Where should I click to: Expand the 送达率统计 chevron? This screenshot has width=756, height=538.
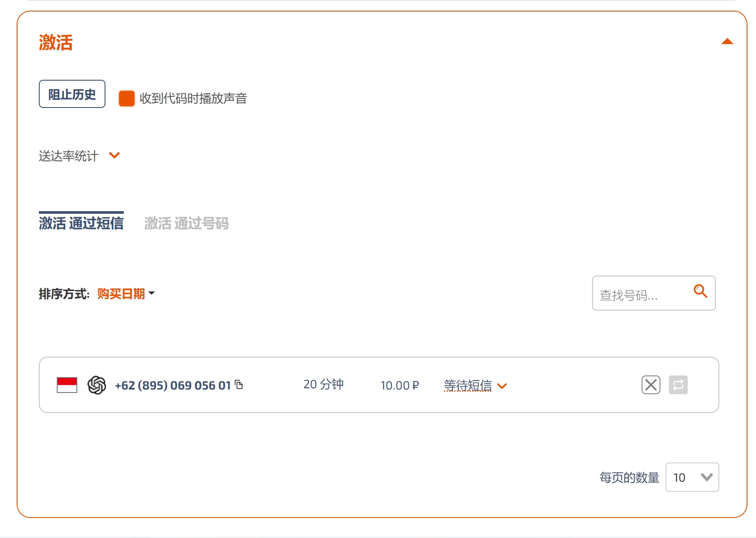coord(114,155)
